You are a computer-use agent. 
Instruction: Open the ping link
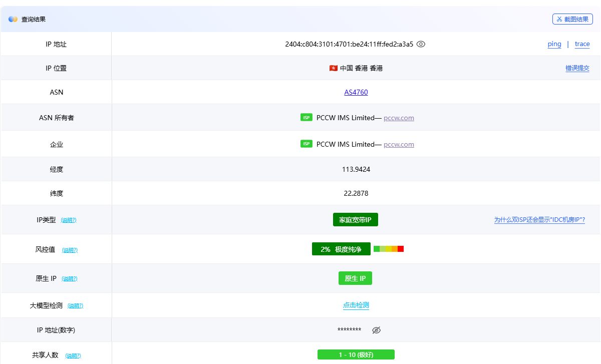pos(554,44)
